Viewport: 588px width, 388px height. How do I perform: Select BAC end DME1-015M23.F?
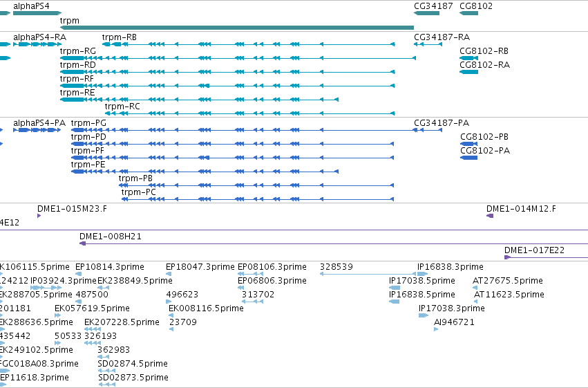[72, 209]
